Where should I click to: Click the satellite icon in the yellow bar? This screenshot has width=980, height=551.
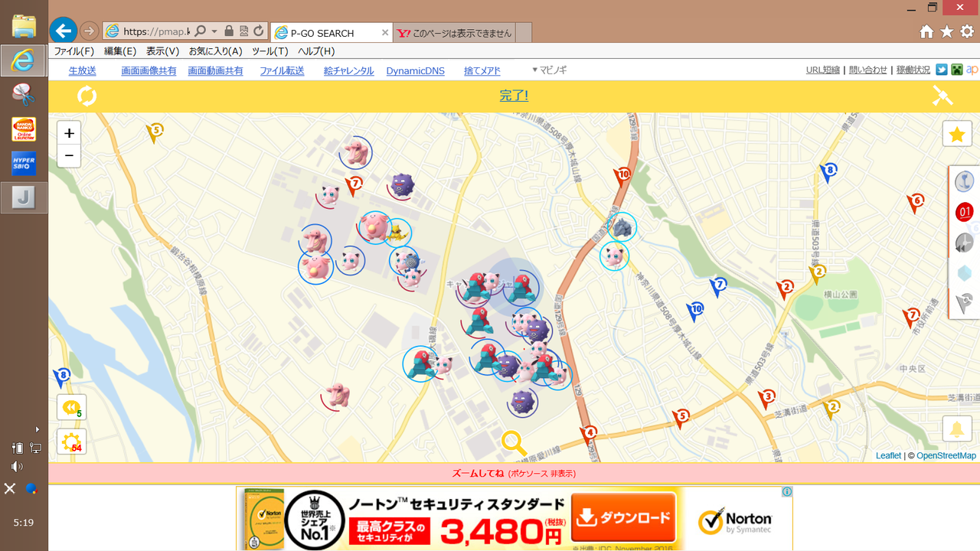click(x=942, y=96)
